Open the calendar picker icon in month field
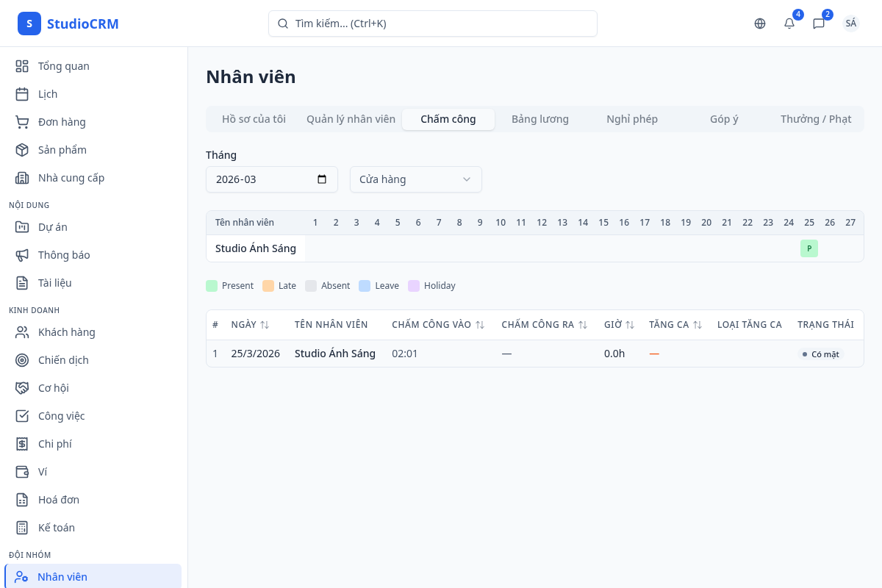 click(x=322, y=179)
